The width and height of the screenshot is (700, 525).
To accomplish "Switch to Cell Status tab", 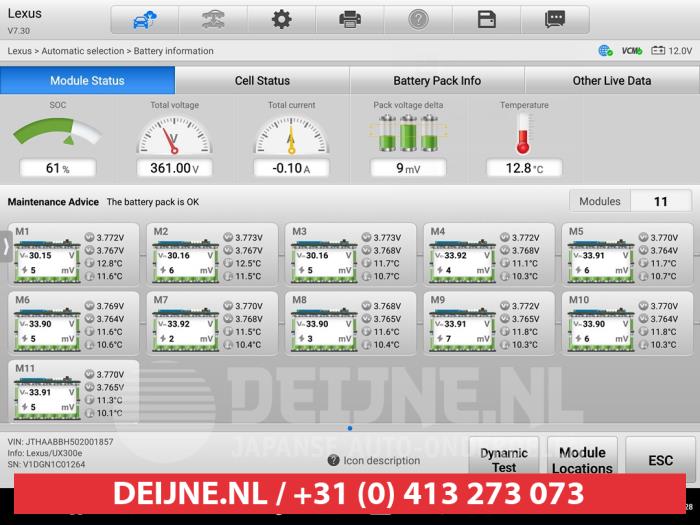I will [x=262, y=80].
